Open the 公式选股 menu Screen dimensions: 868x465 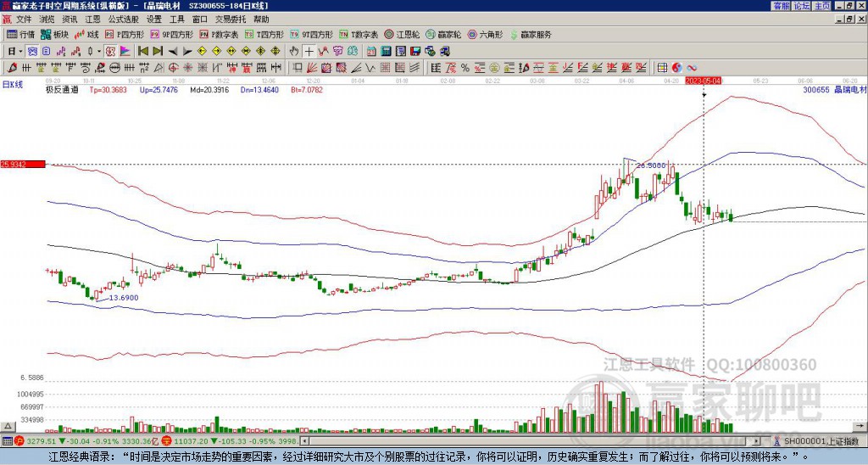pos(124,20)
